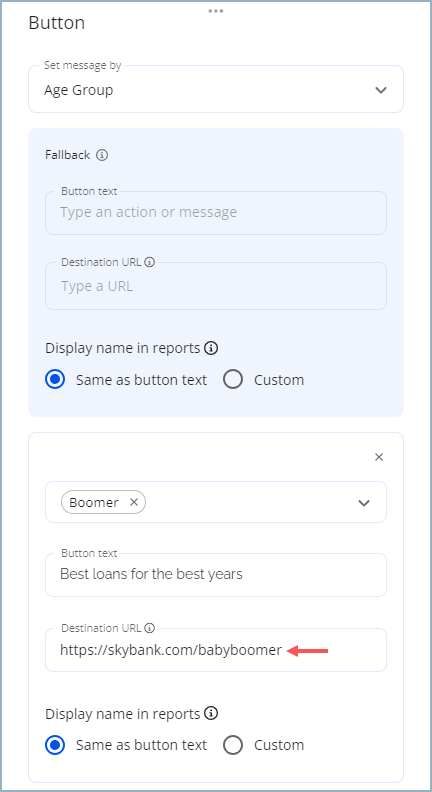This screenshot has width=432, height=792.
Task: Close the Boomer message card
Action: click(x=378, y=457)
